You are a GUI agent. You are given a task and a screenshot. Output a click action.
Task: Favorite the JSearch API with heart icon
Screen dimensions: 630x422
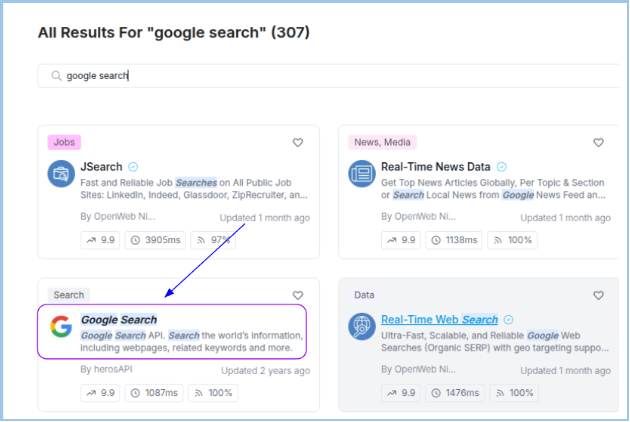pos(298,143)
